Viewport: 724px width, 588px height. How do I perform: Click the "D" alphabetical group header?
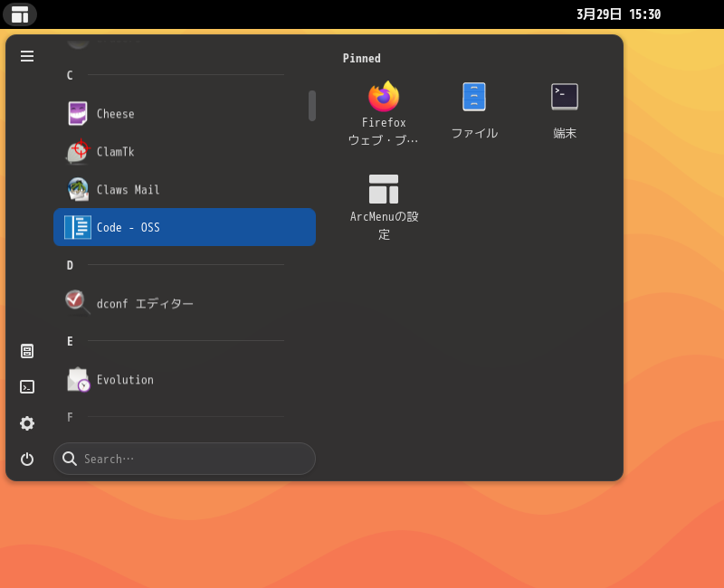pyautogui.click(x=70, y=265)
